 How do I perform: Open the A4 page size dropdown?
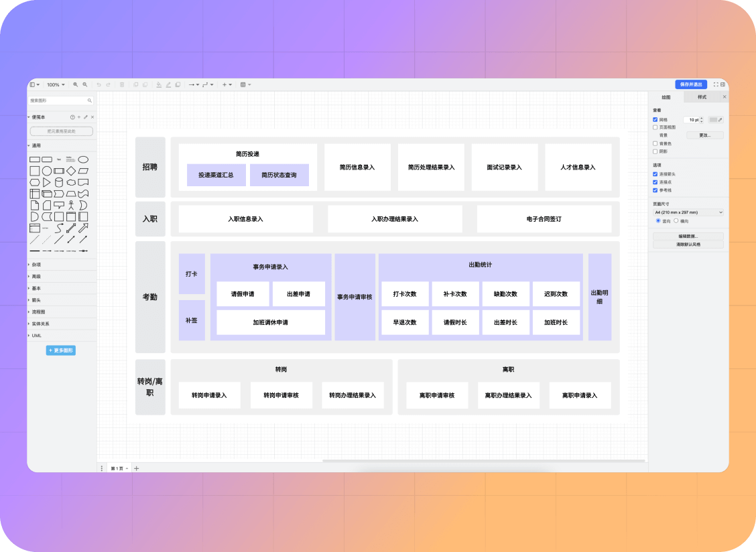click(x=688, y=212)
